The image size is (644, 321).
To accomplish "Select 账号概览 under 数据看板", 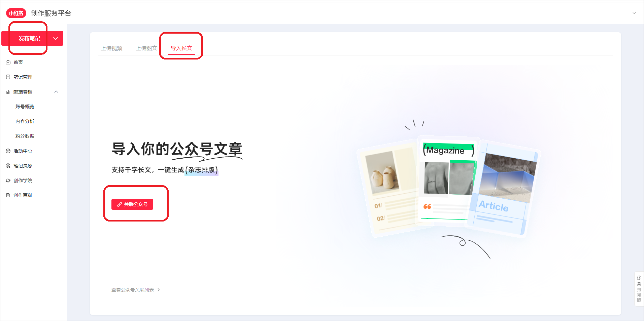I will 25,107.
